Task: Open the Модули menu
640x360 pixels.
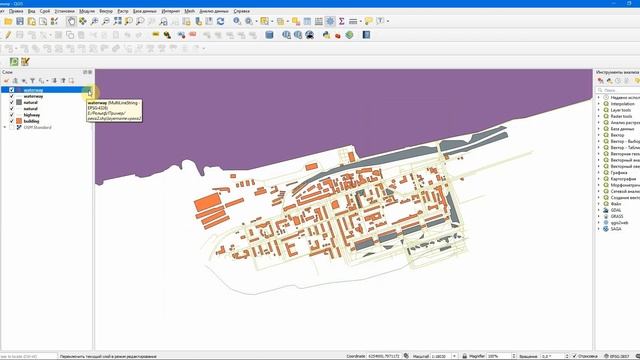Action: [87, 11]
